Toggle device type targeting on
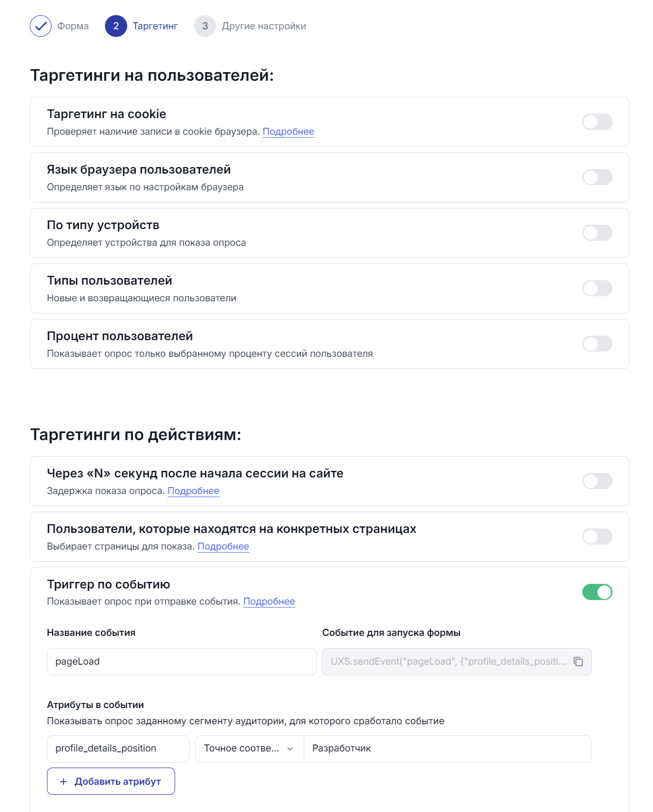 pos(597,233)
